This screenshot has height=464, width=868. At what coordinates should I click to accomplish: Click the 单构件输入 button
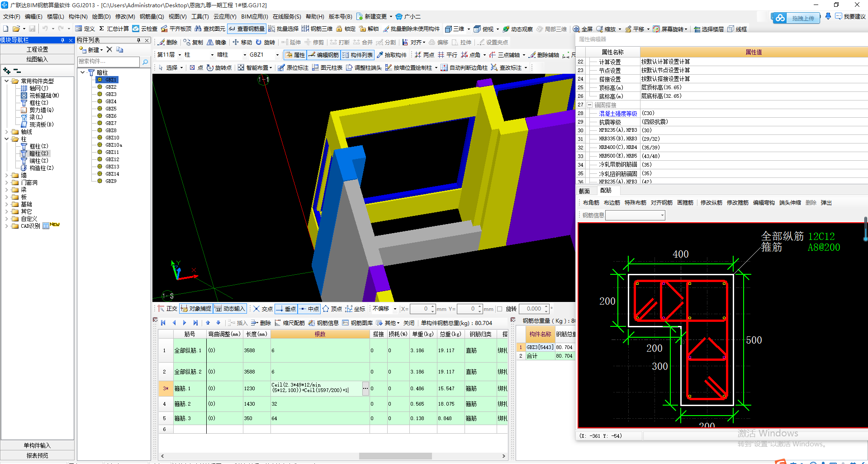click(37, 445)
